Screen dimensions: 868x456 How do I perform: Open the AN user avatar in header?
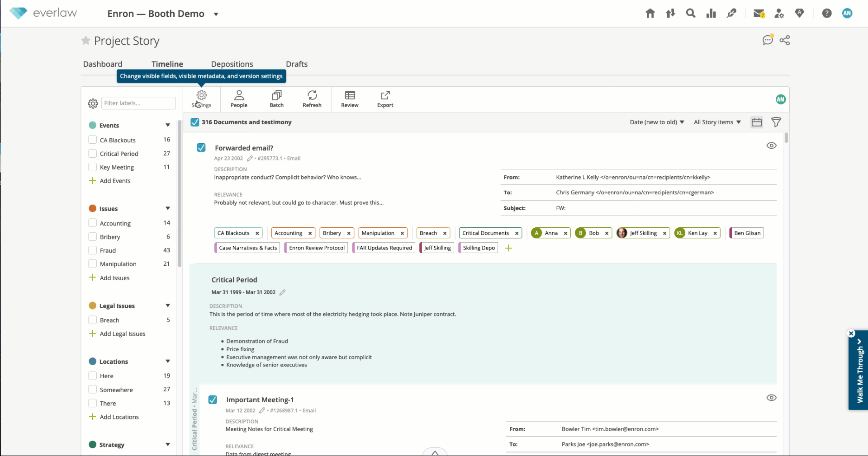(x=847, y=14)
